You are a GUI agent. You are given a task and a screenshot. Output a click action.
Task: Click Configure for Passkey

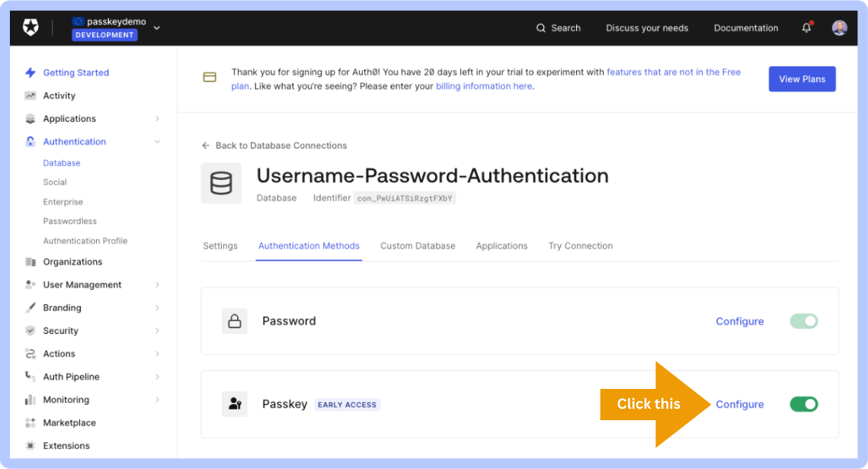(739, 404)
